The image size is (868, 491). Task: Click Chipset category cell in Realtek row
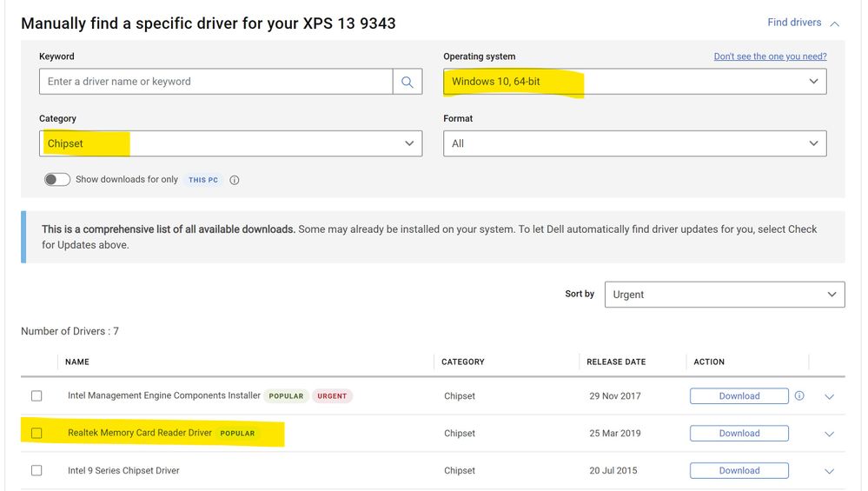tap(460, 433)
